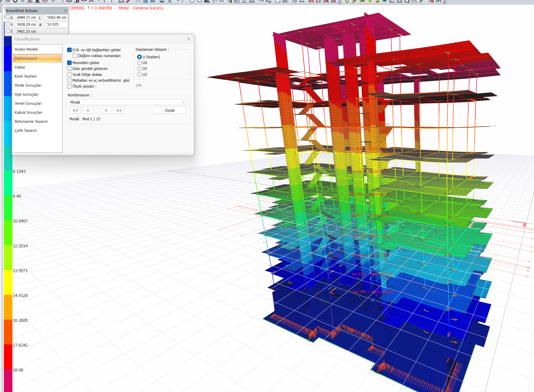
Task: Click the picture/image icon in toolbar
Action: (x=162, y=1)
